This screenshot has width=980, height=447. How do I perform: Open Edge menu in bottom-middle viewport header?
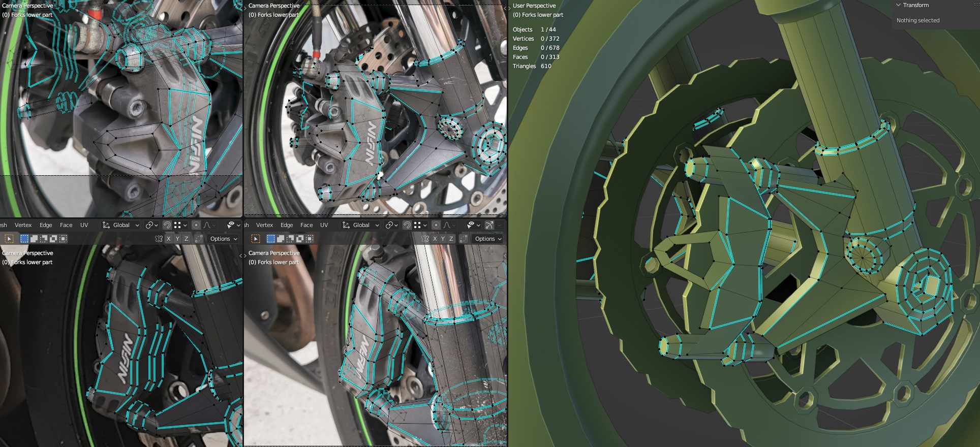287,225
